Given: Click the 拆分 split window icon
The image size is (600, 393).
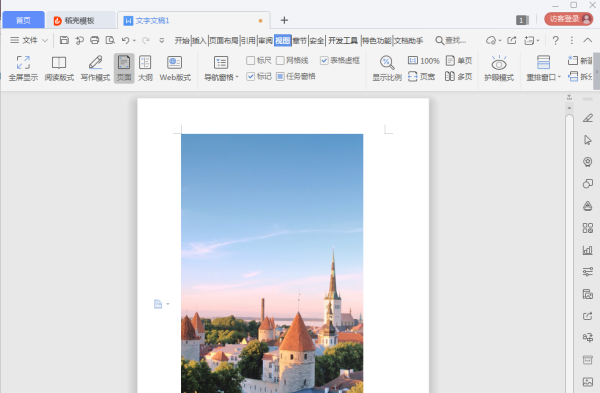Looking at the screenshot, I should coord(573,77).
